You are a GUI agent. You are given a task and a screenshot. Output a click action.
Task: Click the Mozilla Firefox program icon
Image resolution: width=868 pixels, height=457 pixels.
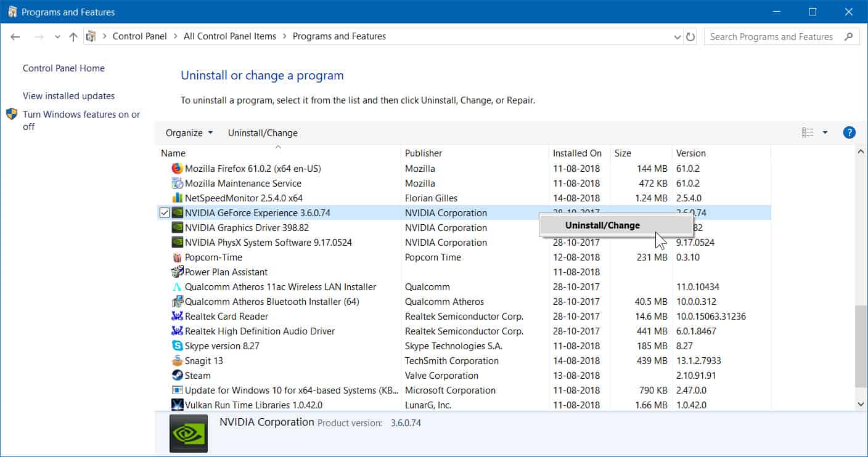178,168
